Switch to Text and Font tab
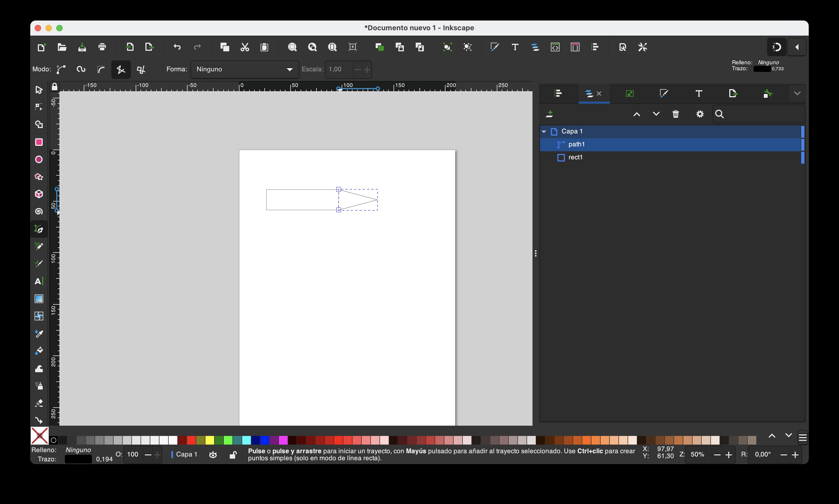839x504 pixels. (699, 93)
